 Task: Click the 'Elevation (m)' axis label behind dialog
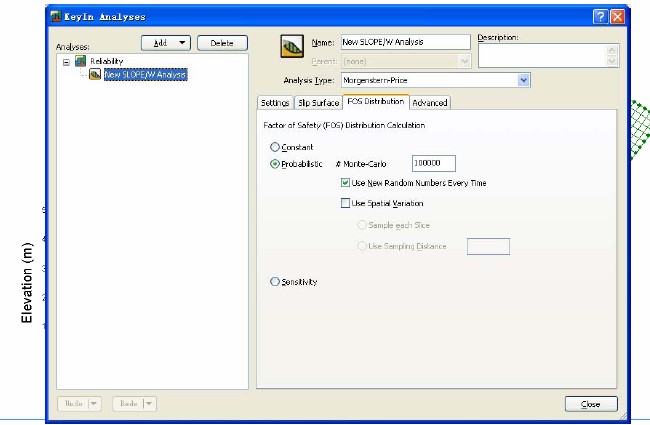tap(27, 283)
